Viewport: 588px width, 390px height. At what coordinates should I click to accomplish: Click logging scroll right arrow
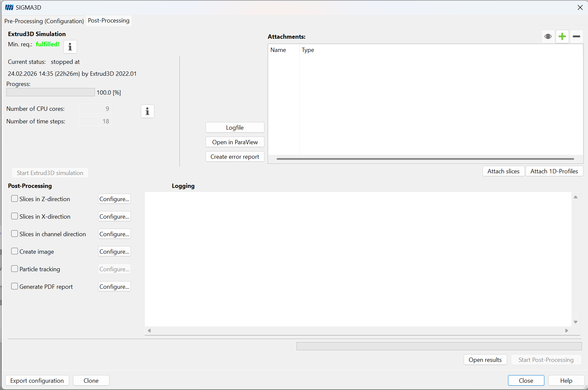coord(567,331)
